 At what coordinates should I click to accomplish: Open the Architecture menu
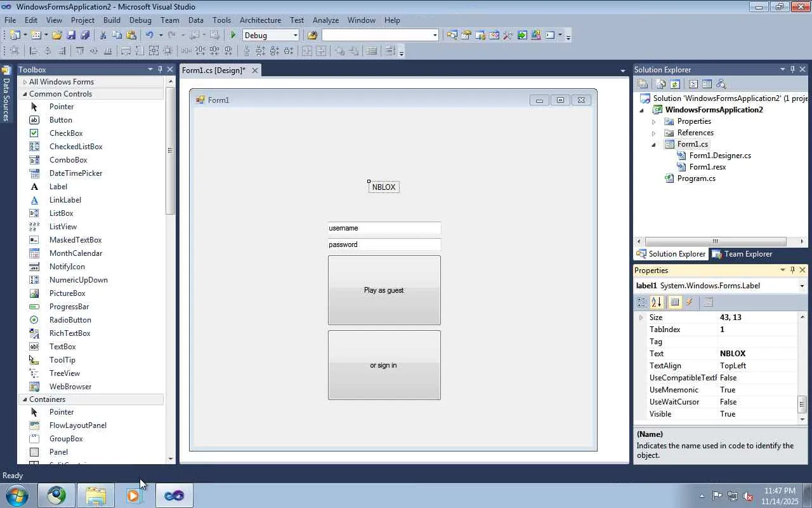point(260,20)
